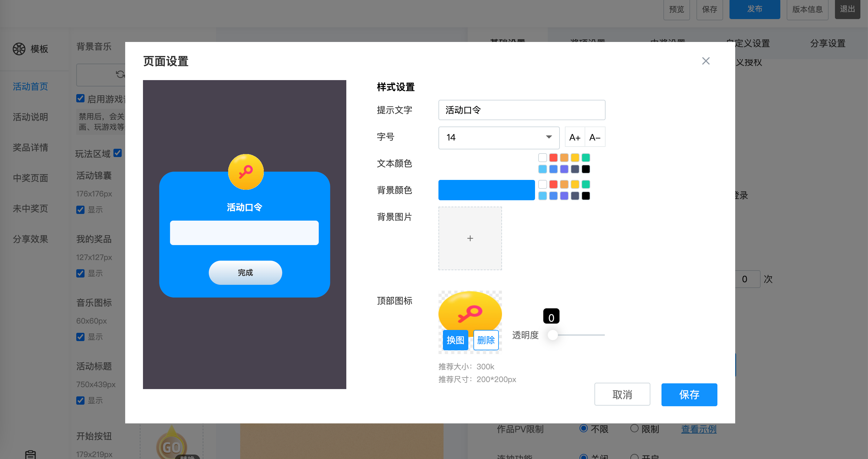Click the refresh icon in 背景音乐 box

click(120, 74)
